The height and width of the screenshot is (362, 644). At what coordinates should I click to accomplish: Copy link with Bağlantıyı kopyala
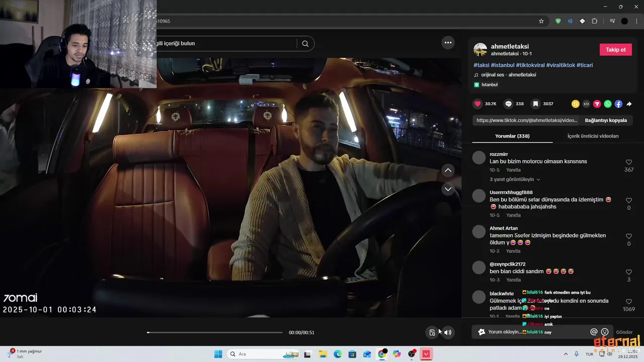[606, 121]
